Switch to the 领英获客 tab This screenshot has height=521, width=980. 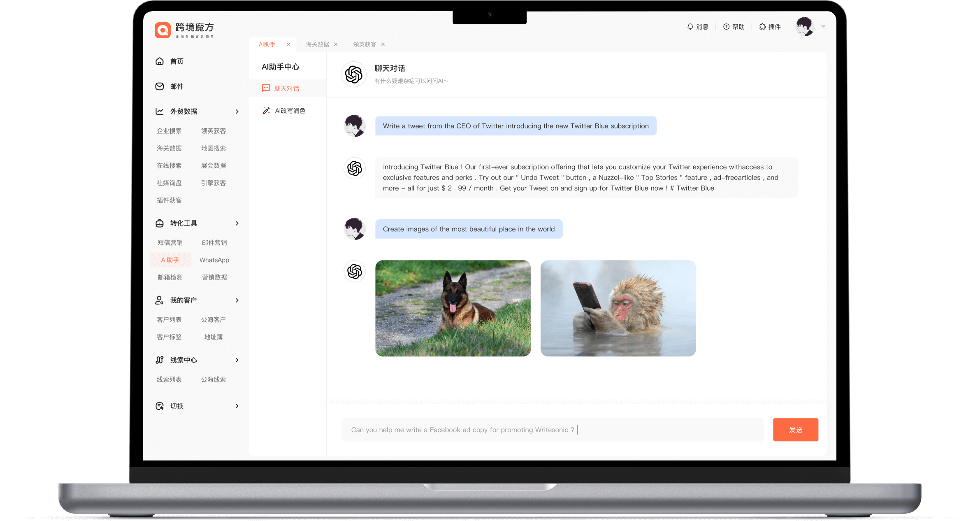coord(365,44)
